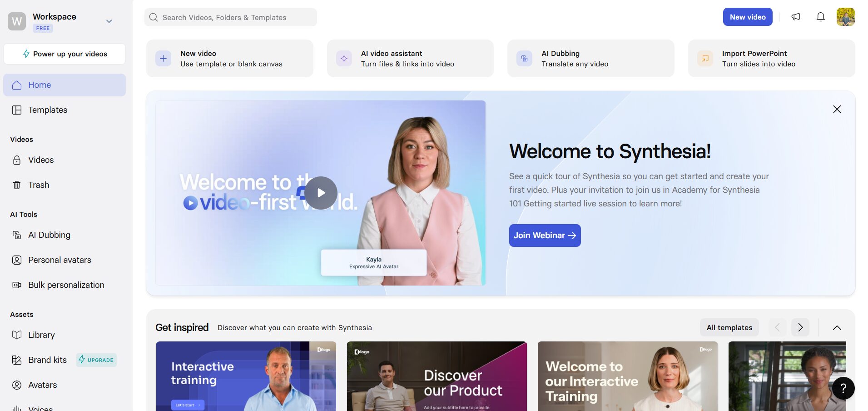Click the Videos lock icon
868x411 pixels.
[x=17, y=160]
